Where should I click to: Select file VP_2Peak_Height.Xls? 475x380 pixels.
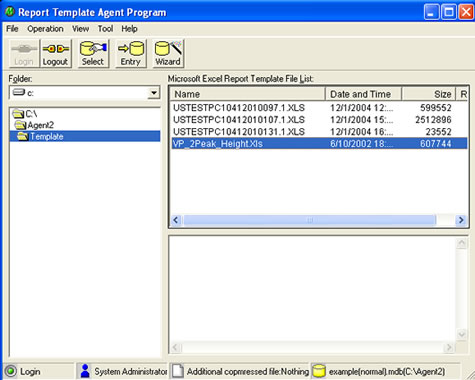(x=319, y=144)
